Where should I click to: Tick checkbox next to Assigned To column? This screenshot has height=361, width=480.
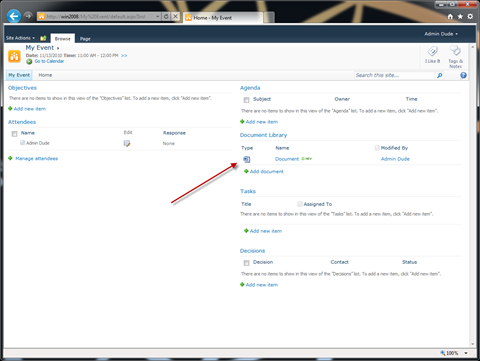coord(300,204)
